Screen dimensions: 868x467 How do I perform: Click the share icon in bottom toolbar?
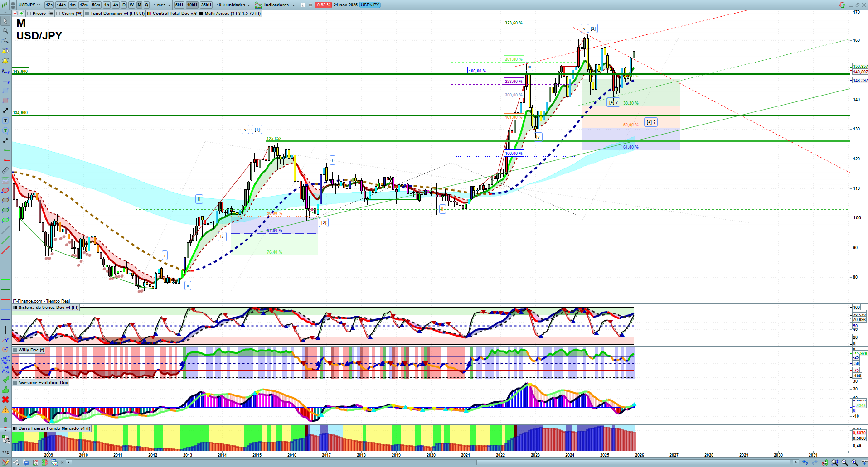tap(17, 462)
